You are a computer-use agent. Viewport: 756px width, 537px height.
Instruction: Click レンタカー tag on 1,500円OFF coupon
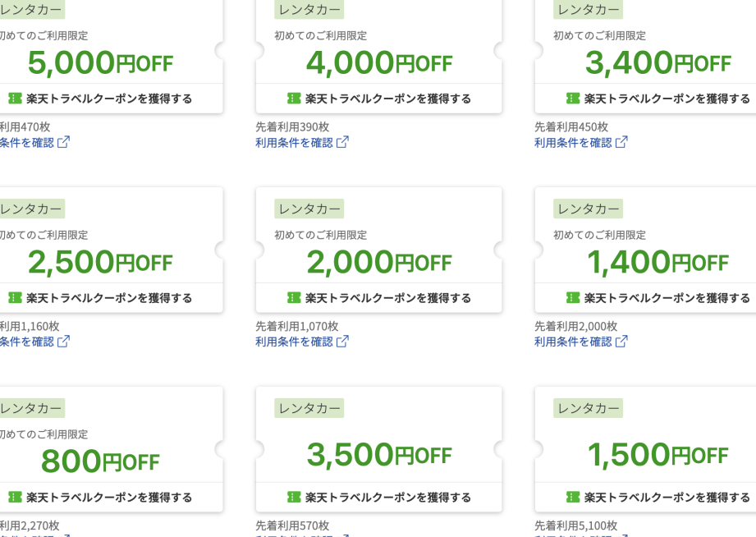[589, 408]
